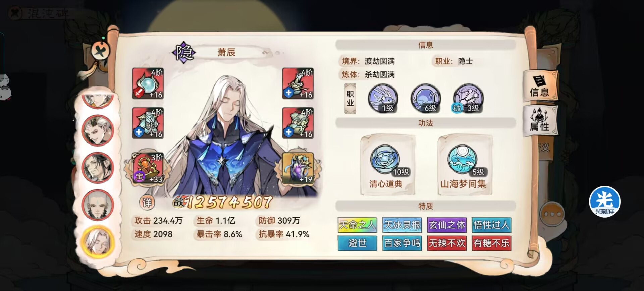View the 无辣不欢 trait tag
644x291 pixels.
tap(447, 243)
